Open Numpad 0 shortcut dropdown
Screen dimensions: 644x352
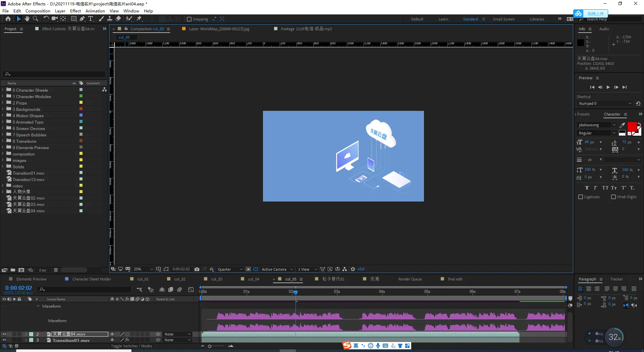coord(605,103)
